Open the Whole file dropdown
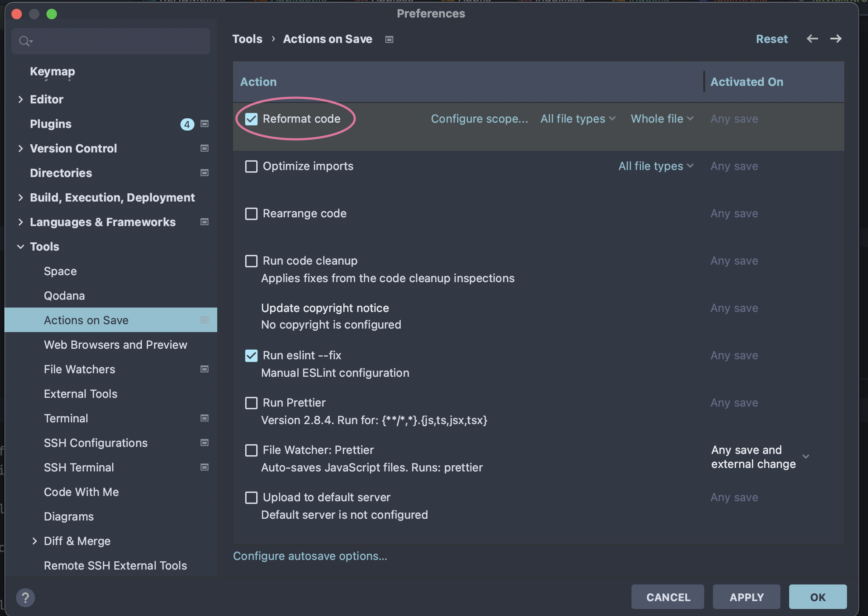The width and height of the screenshot is (868, 616). (662, 119)
